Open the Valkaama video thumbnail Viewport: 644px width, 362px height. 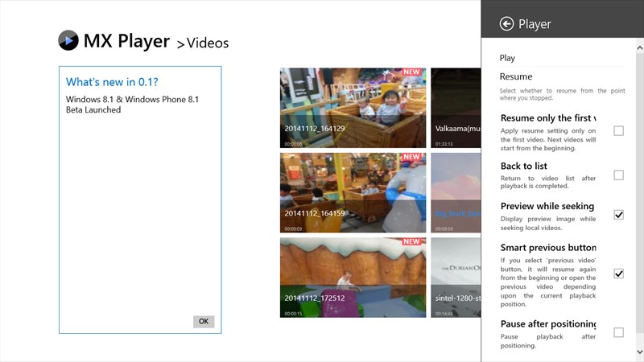point(456,108)
